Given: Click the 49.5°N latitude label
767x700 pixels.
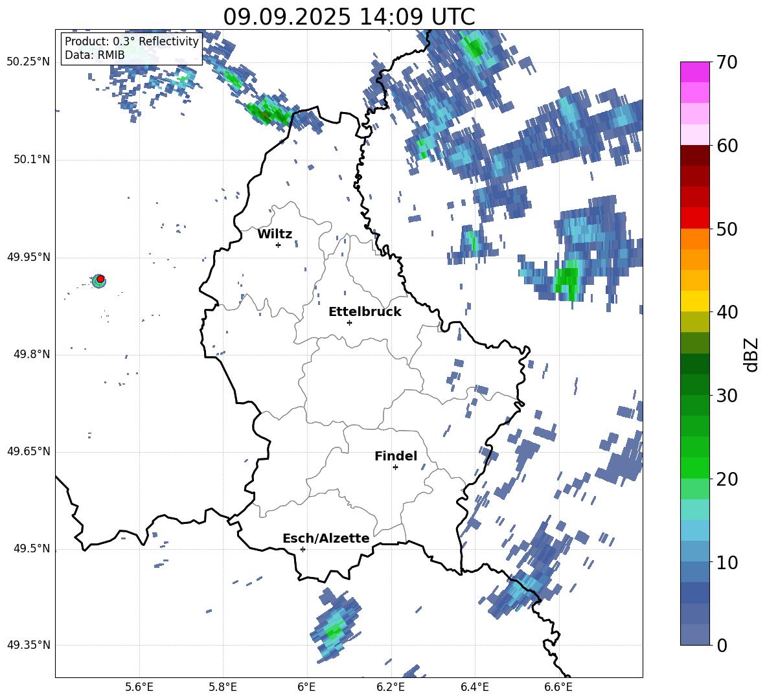Looking at the screenshot, I should [32, 548].
